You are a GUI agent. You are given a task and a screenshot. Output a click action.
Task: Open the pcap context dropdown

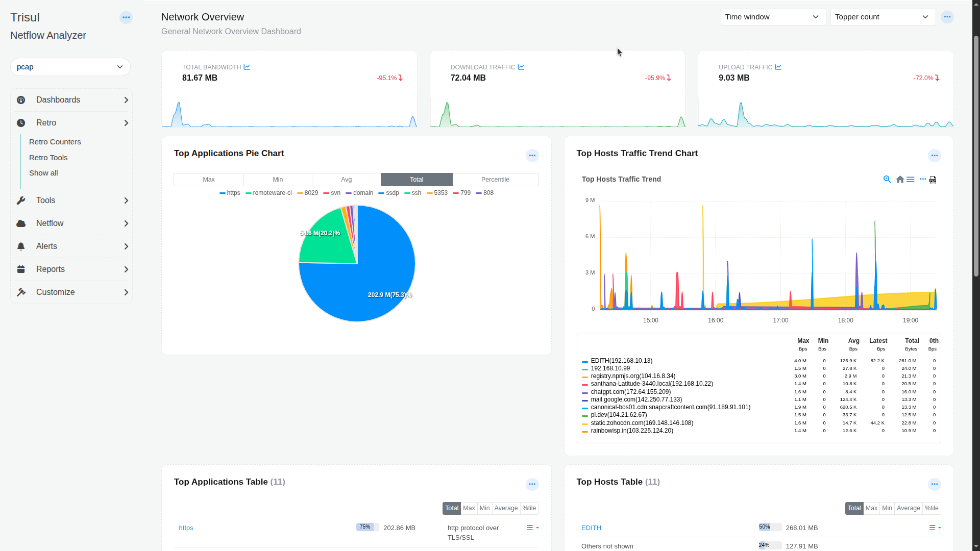click(x=70, y=67)
